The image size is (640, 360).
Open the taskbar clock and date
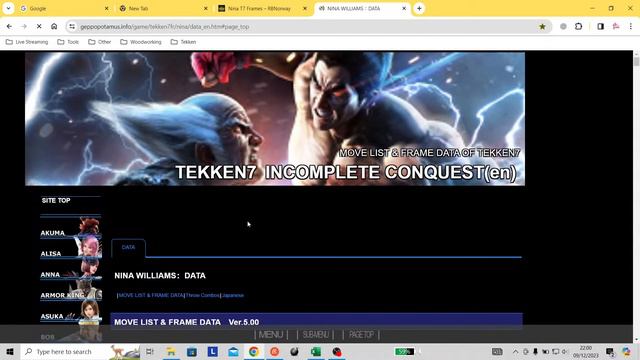point(586,351)
